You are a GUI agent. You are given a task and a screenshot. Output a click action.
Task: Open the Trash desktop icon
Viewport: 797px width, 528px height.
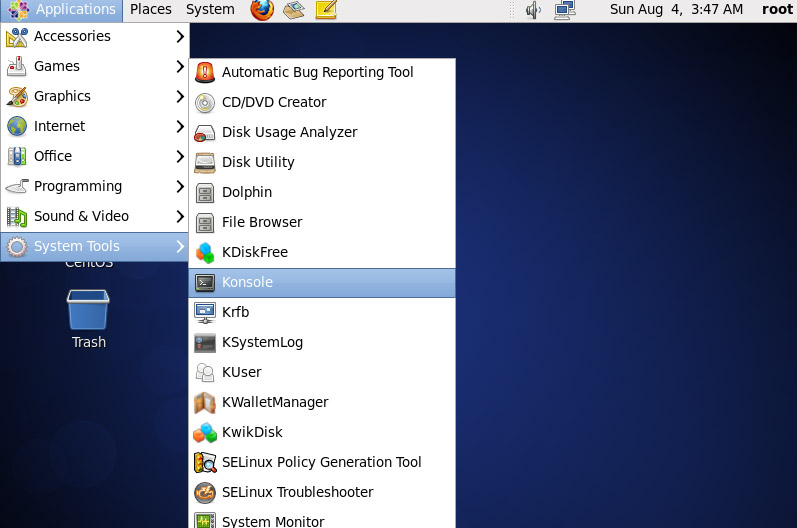tap(88, 309)
